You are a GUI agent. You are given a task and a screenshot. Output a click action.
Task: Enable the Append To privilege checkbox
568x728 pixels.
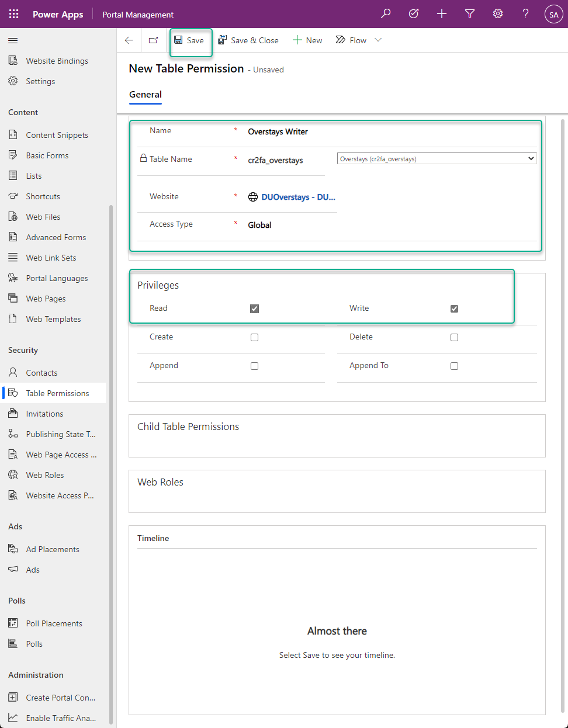pos(454,366)
